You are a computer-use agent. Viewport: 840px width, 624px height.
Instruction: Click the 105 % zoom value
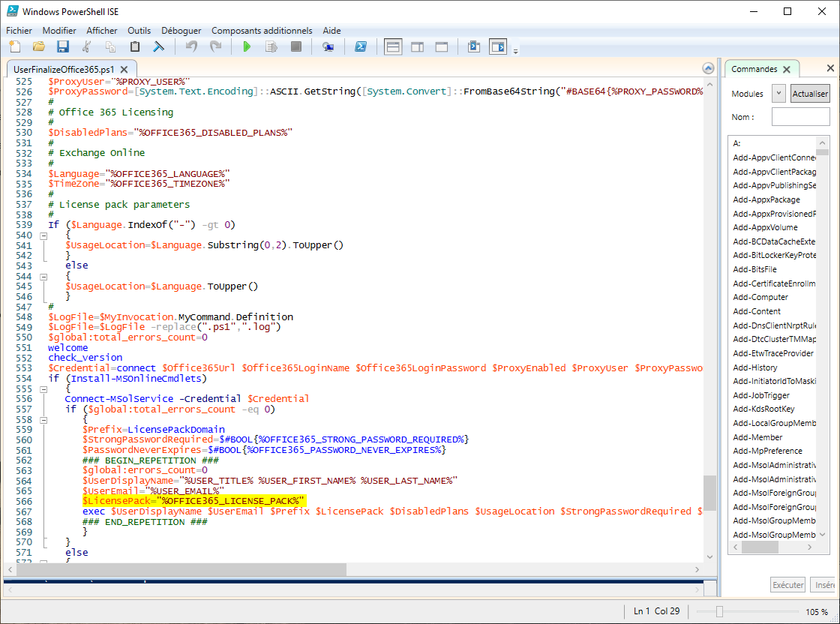(816, 612)
